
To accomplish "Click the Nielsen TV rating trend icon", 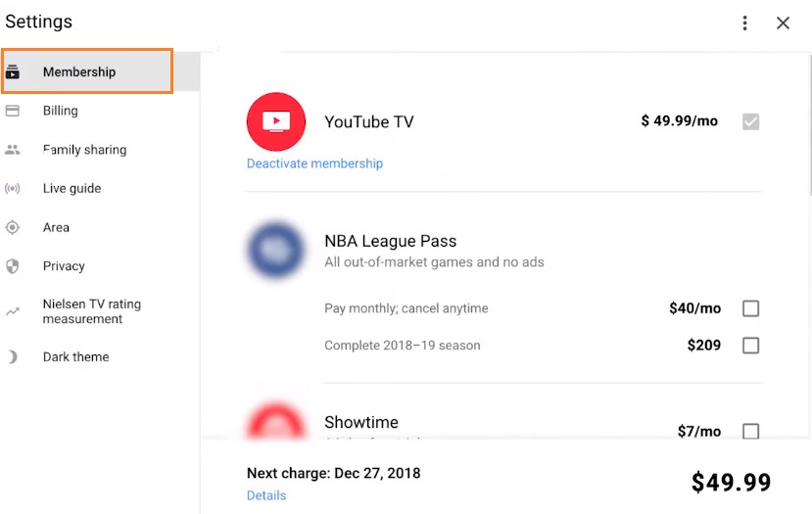I will [13, 311].
